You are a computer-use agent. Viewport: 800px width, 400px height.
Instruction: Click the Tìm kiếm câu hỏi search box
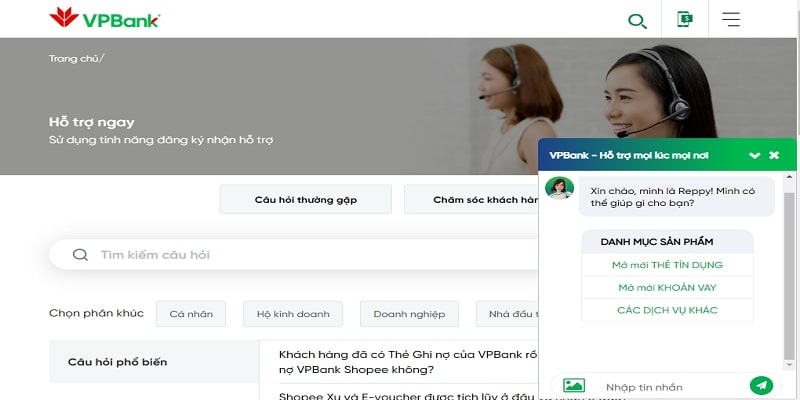(294, 255)
